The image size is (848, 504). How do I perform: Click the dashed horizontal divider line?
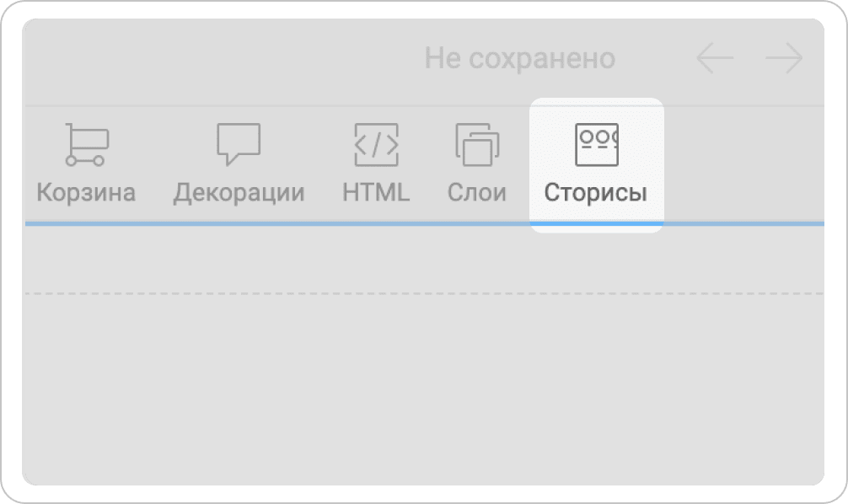point(425,293)
